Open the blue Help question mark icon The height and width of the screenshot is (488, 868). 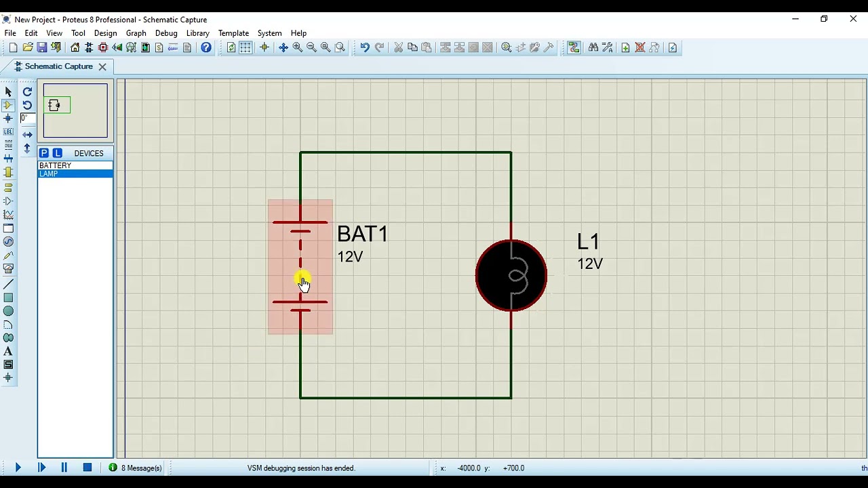(206, 47)
